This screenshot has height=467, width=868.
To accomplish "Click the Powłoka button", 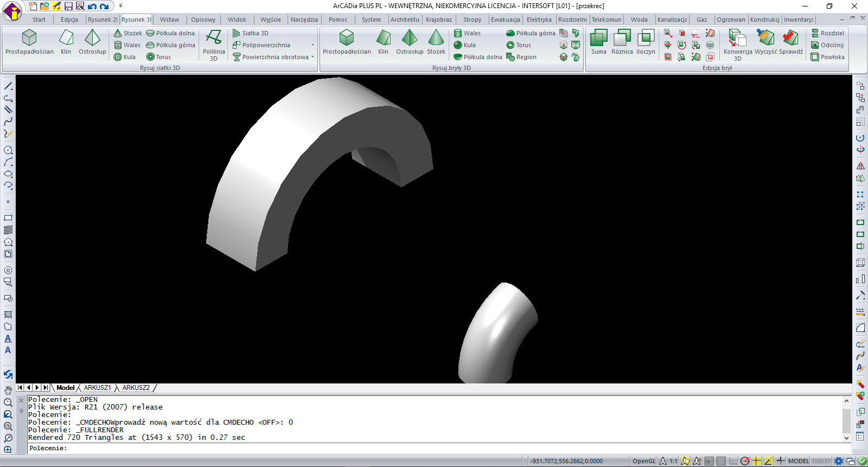I will coord(827,57).
